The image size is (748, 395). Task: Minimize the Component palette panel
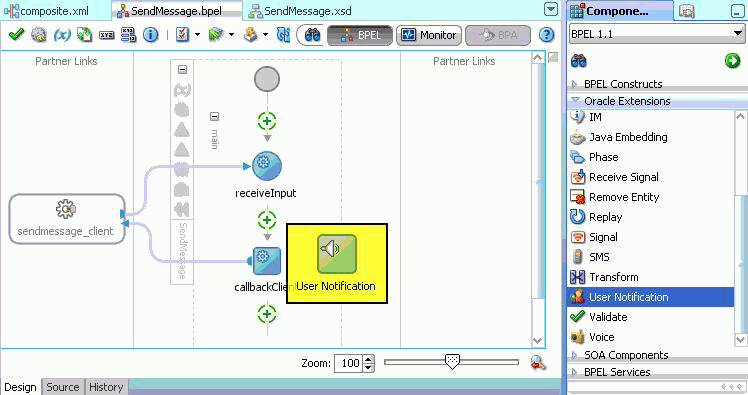pos(738,11)
